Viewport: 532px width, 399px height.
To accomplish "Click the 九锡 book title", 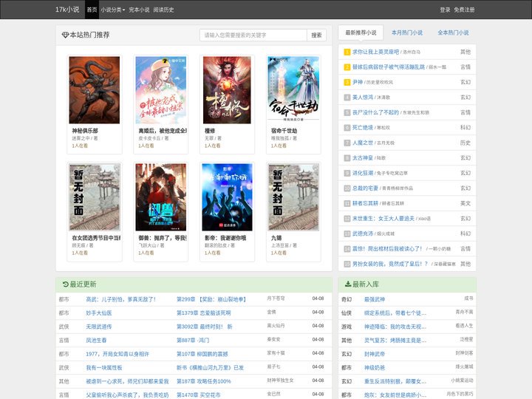I will 276,238.
